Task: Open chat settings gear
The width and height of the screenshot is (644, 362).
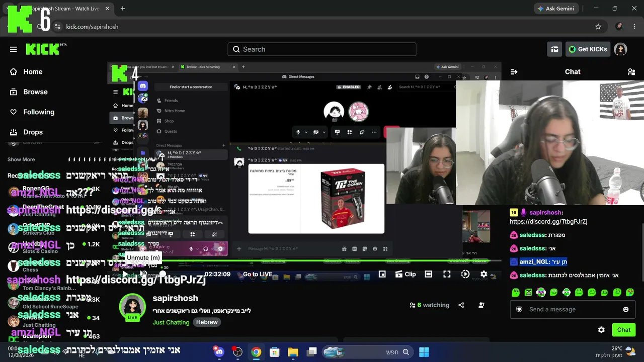Action: click(601, 330)
